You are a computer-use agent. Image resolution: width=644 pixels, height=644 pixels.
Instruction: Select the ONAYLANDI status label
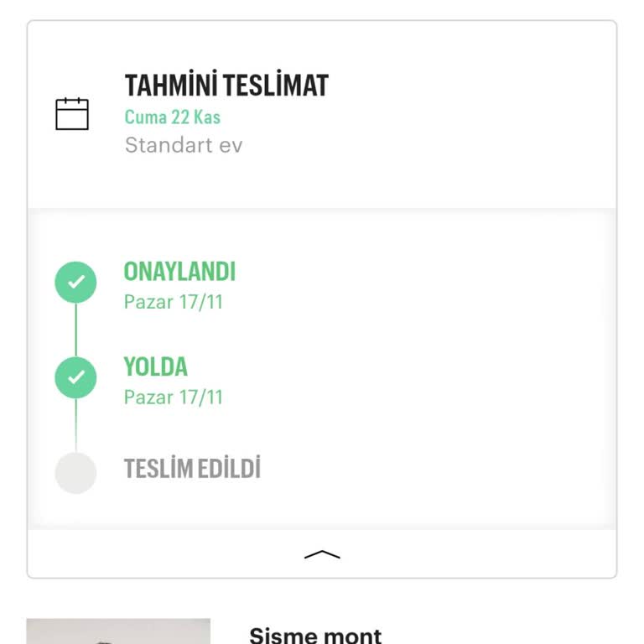click(x=179, y=272)
